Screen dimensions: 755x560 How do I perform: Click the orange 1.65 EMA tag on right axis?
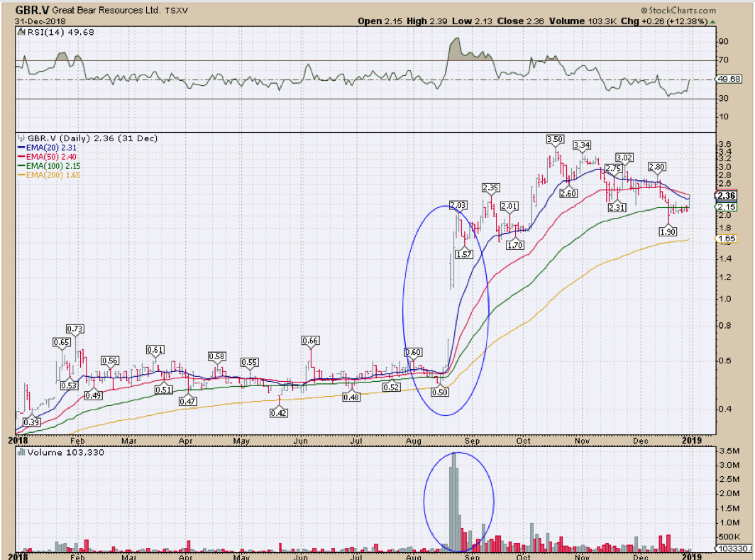tap(726, 238)
